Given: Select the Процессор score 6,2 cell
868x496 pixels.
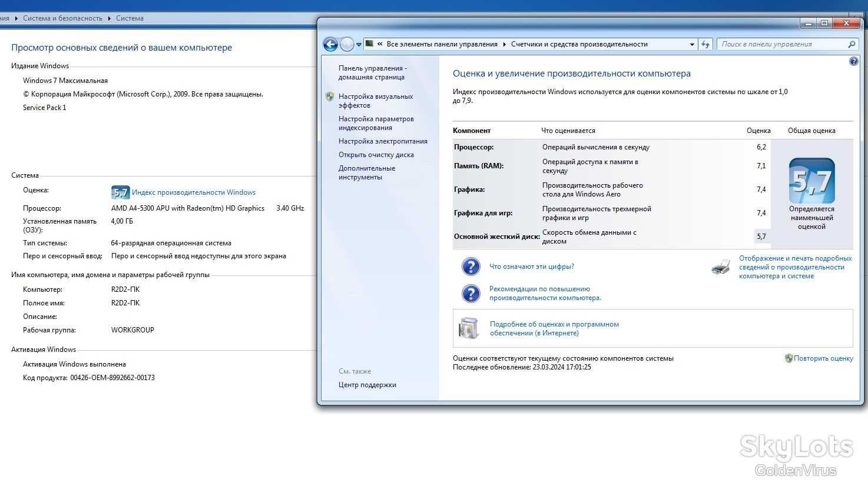Looking at the screenshot, I should point(761,147).
